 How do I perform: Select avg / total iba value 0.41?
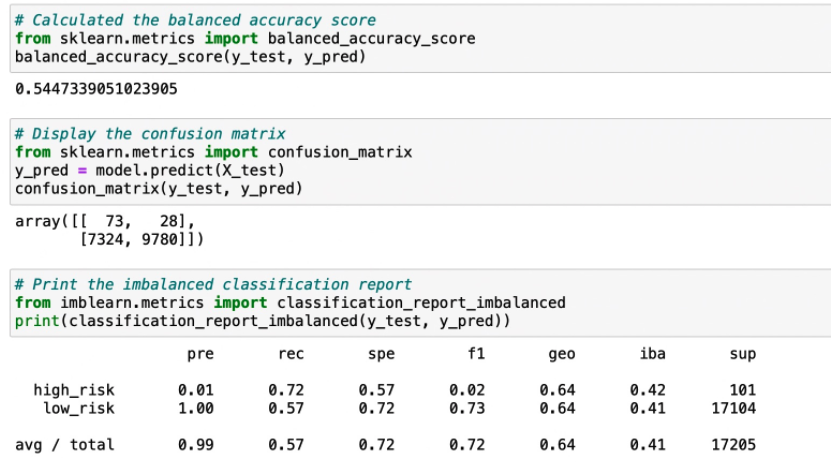[648, 445]
